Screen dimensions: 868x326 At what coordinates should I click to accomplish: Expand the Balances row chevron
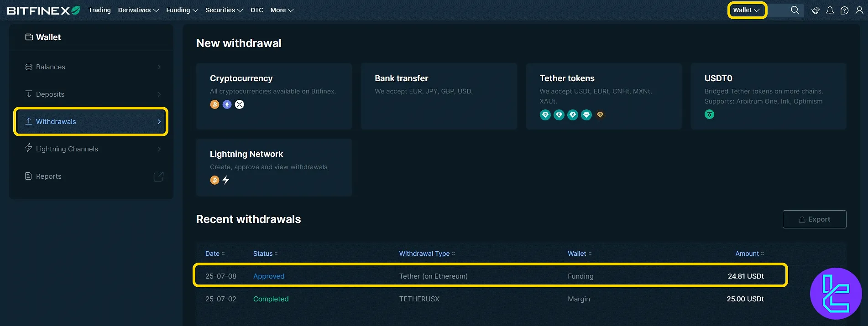pyautogui.click(x=159, y=67)
